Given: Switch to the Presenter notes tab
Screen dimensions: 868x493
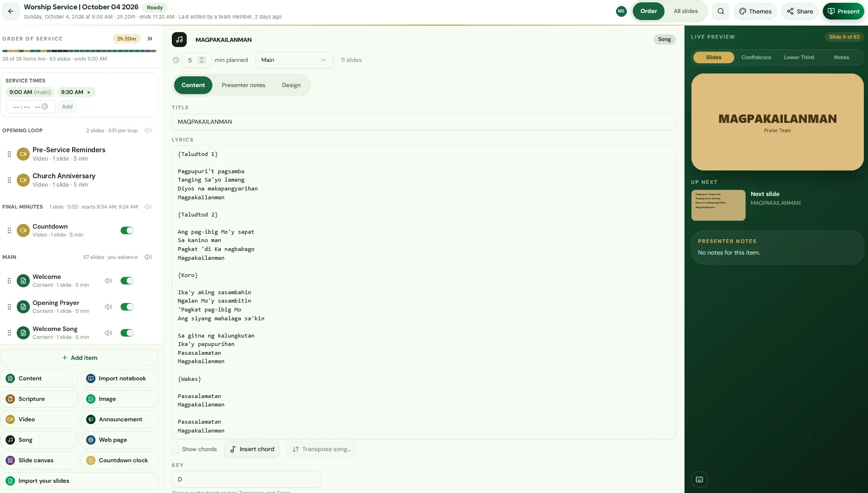Looking at the screenshot, I should coord(244,85).
